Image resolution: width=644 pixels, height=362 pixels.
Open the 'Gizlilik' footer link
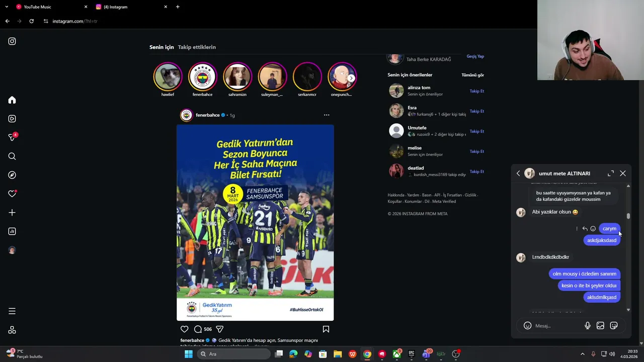(x=470, y=195)
